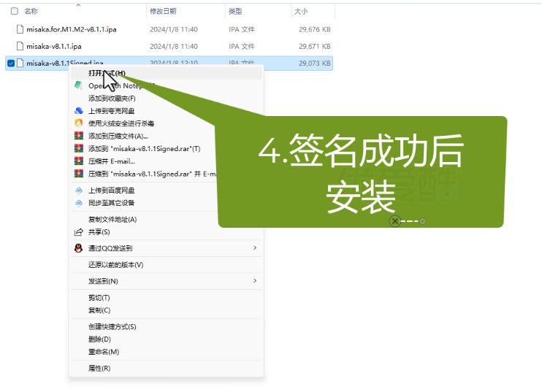Open the 打开方式(H) menu entry
This screenshot has width=542, height=392.
point(166,73)
